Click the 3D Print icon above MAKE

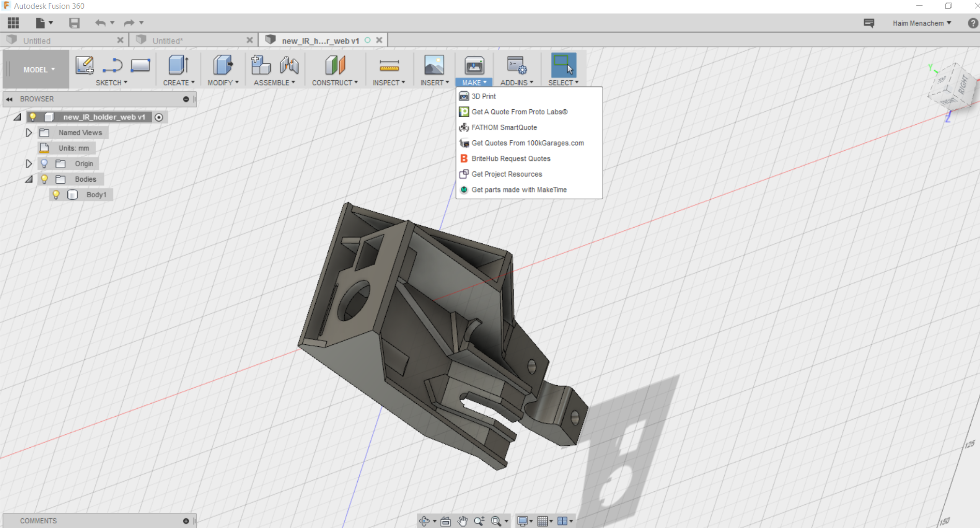(474, 65)
